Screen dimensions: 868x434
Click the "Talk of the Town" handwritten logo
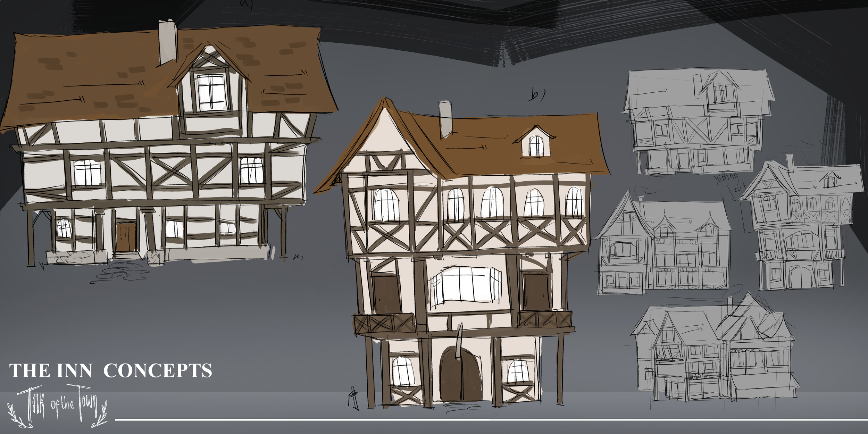click(58, 407)
